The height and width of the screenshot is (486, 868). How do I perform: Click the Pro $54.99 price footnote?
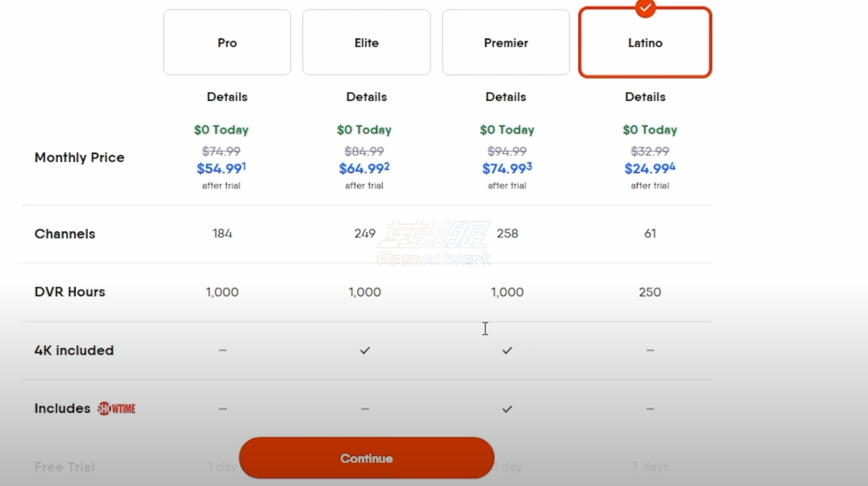point(244,166)
